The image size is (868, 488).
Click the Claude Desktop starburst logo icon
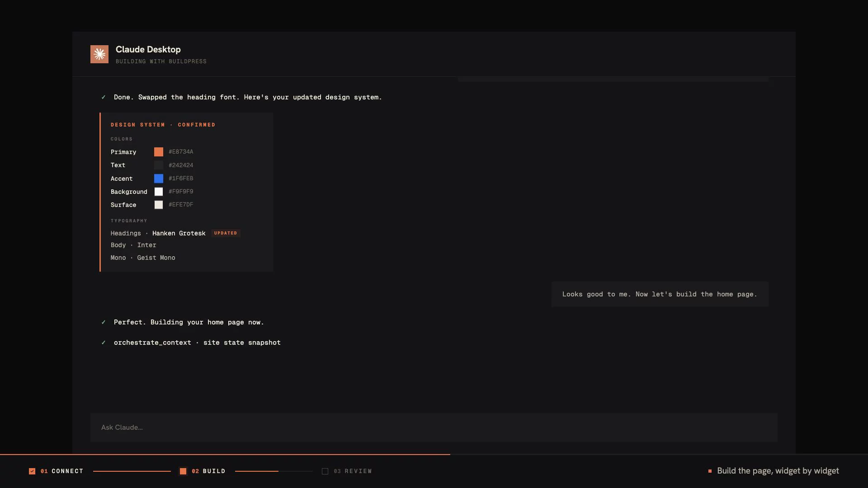(x=99, y=54)
